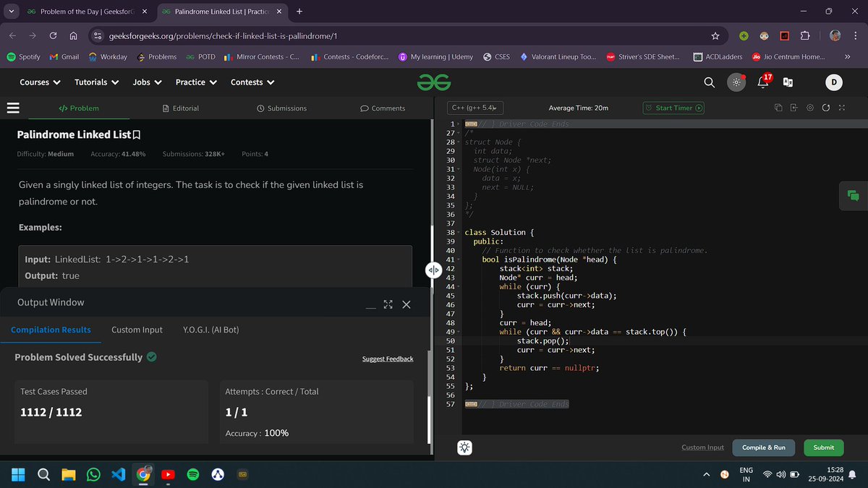The width and height of the screenshot is (868, 488).
Task: Open the Windows Start menu
Action: tap(18, 474)
